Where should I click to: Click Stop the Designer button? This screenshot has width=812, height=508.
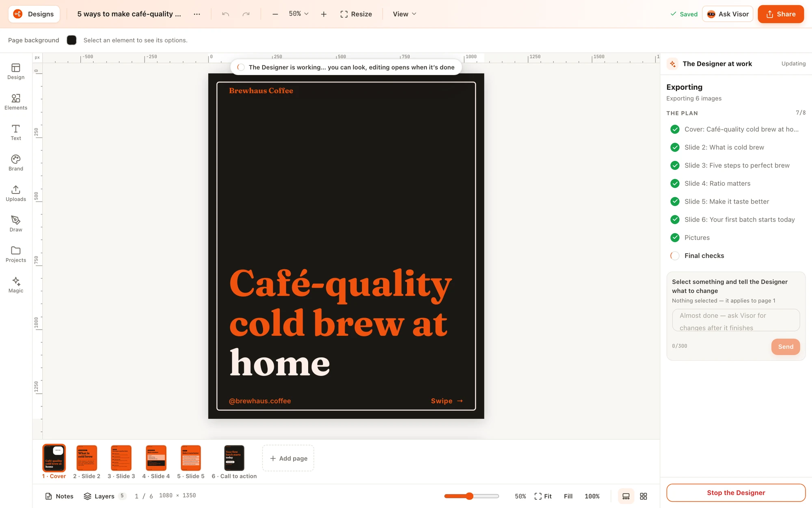[736, 493]
